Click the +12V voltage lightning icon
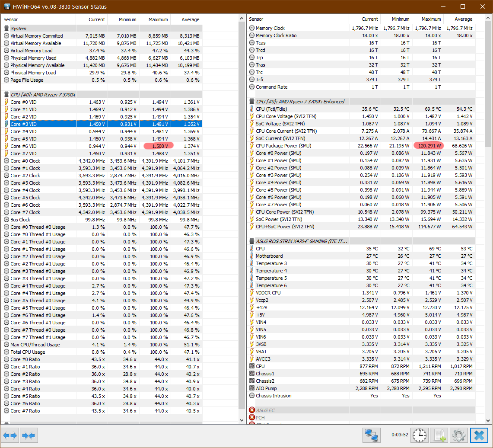The width and height of the screenshot is (493, 448). [x=252, y=307]
